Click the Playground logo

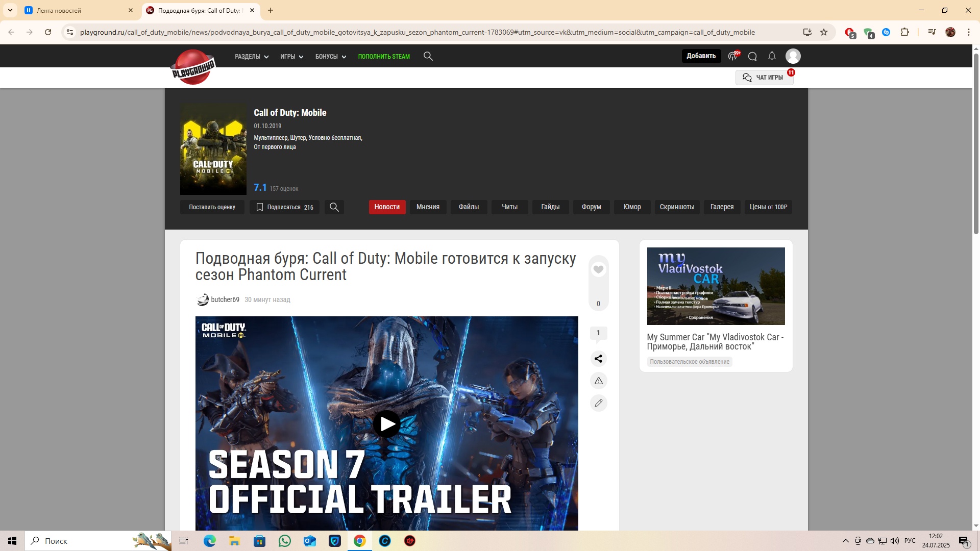click(x=193, y=67)
